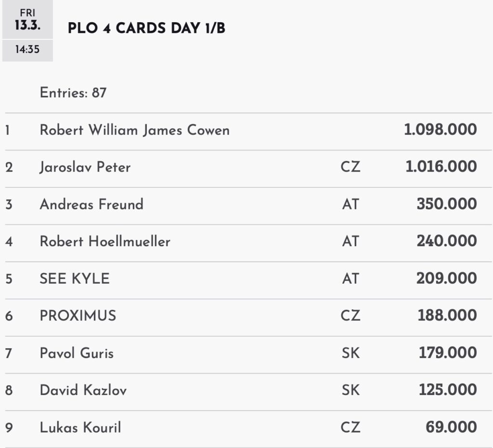Select the SEE KYLE player row
The width and height of the screenshot is (493, 448).
75,278
